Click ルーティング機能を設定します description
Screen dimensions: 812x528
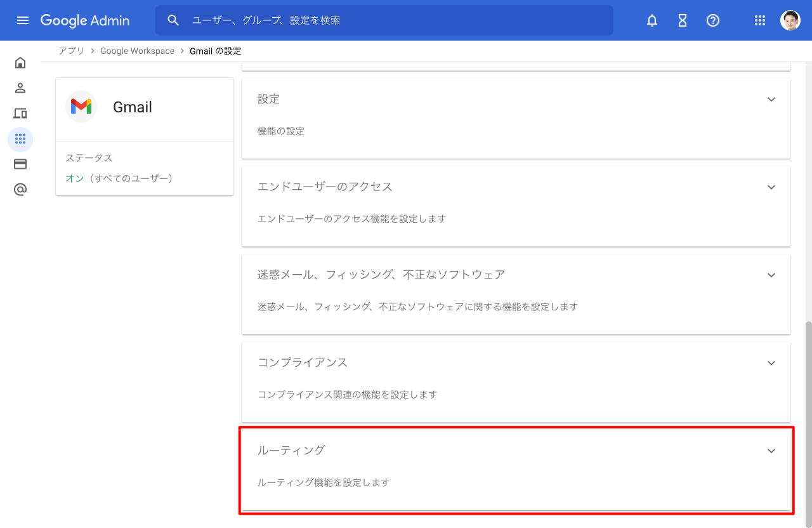(324, 483)
